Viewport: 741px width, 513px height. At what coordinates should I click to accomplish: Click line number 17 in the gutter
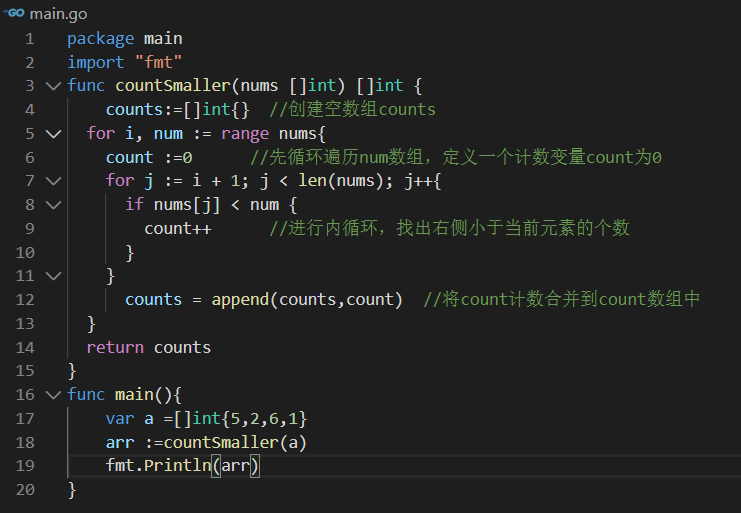pos(26,419)
